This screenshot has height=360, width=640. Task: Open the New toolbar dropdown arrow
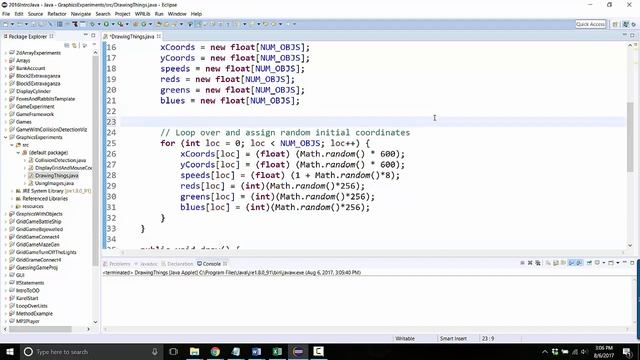(12, 24)
